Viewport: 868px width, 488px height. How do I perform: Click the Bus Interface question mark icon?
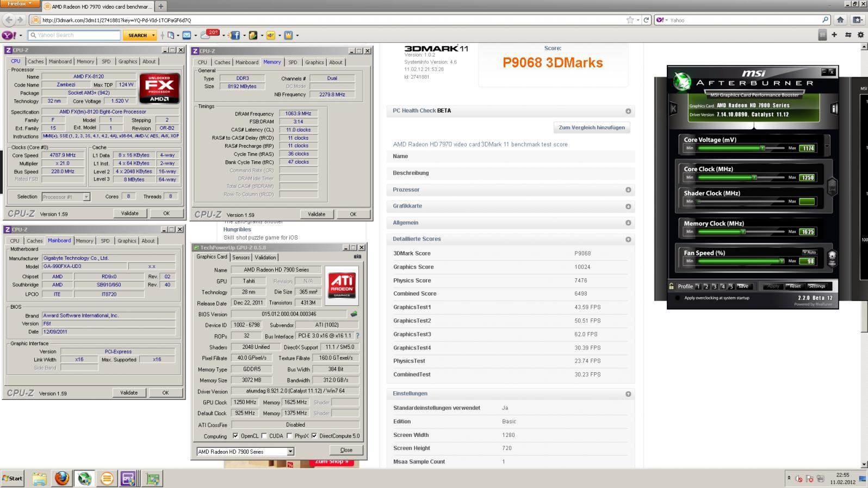[x=357, y=336]
